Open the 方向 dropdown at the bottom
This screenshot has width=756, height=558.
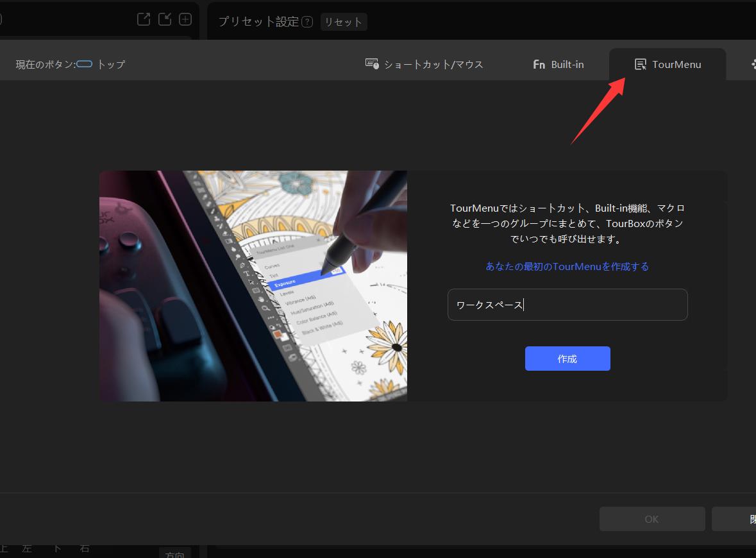(175, 554)
